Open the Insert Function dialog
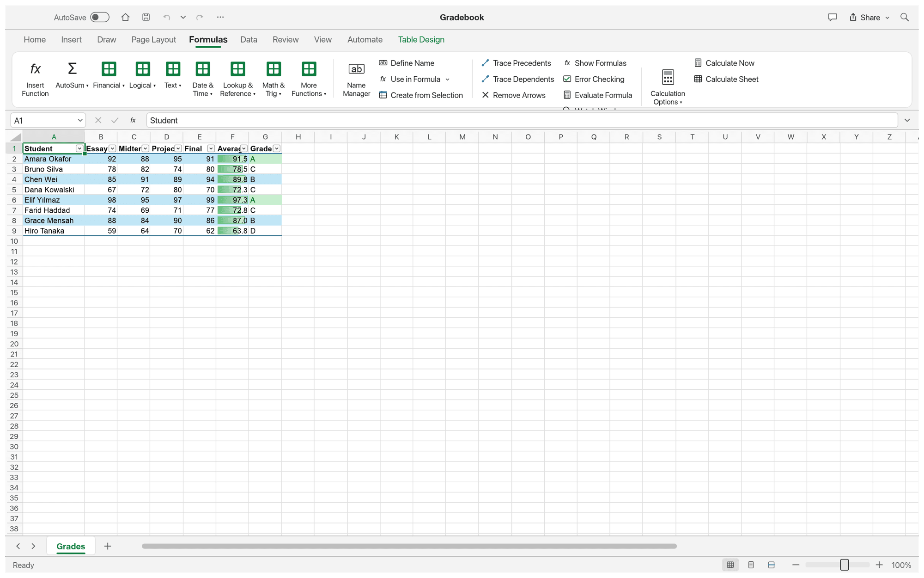The width and height of the screenshot is (924, 578). pos(35,79)
